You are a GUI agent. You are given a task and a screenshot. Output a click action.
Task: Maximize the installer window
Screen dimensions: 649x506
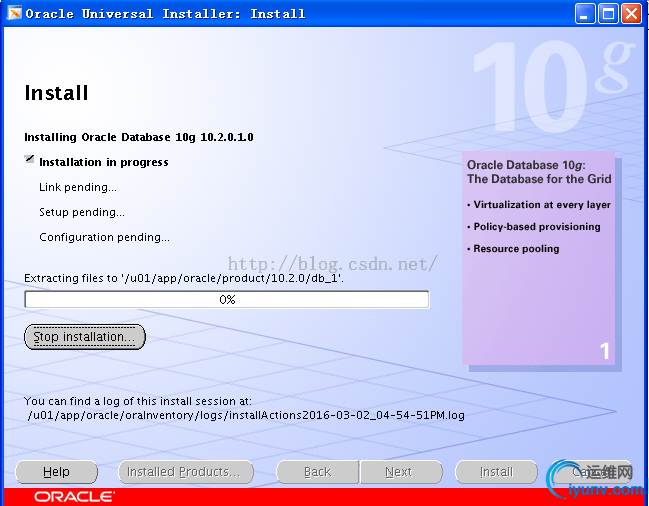[x=608, y=14]
